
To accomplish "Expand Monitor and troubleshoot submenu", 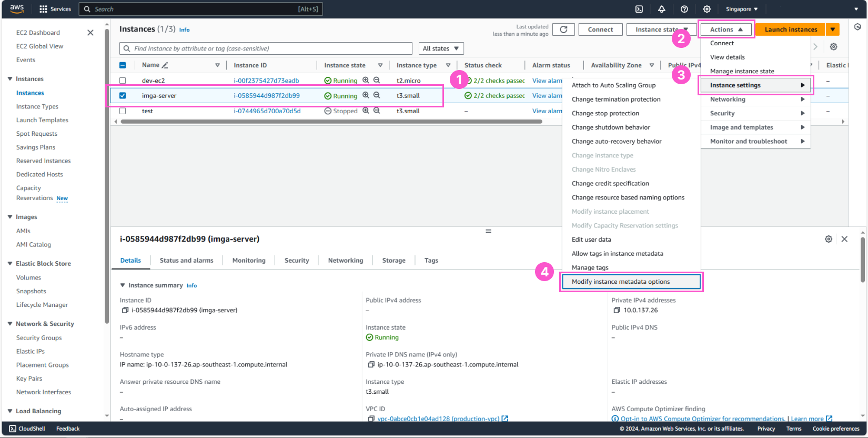I will [x=756, y=141].
